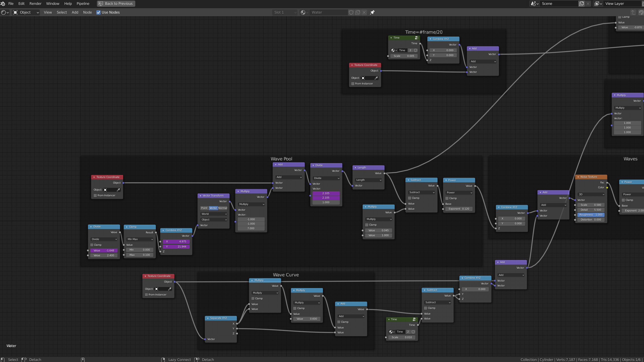
Task: Open the Min Max dropdown in the Clamp node
Action: [139, 239]
